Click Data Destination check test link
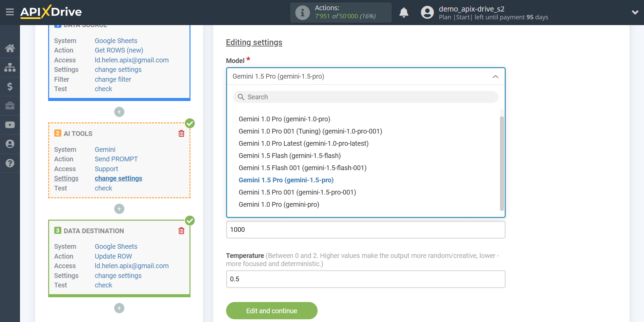This screenshot has height=322, width=644. 103,285
